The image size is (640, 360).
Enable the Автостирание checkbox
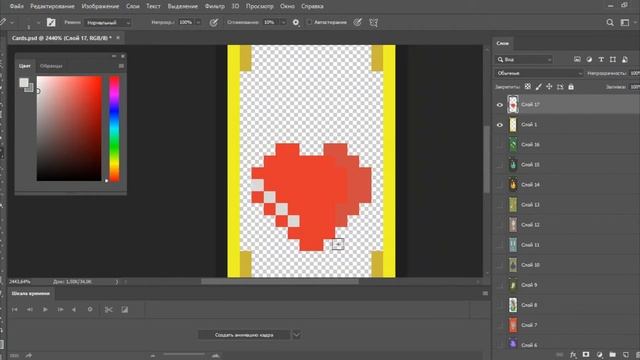click(309, 22)
